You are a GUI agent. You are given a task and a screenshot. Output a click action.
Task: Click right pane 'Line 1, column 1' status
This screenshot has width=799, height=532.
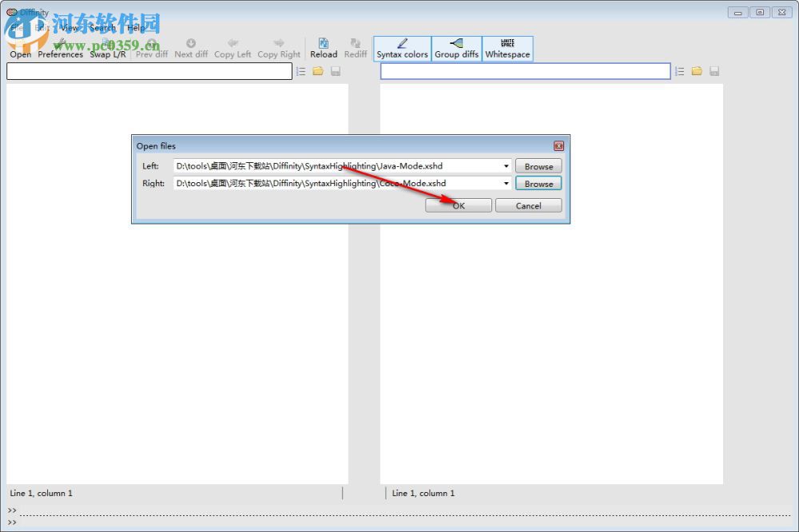tap(423, 494)
